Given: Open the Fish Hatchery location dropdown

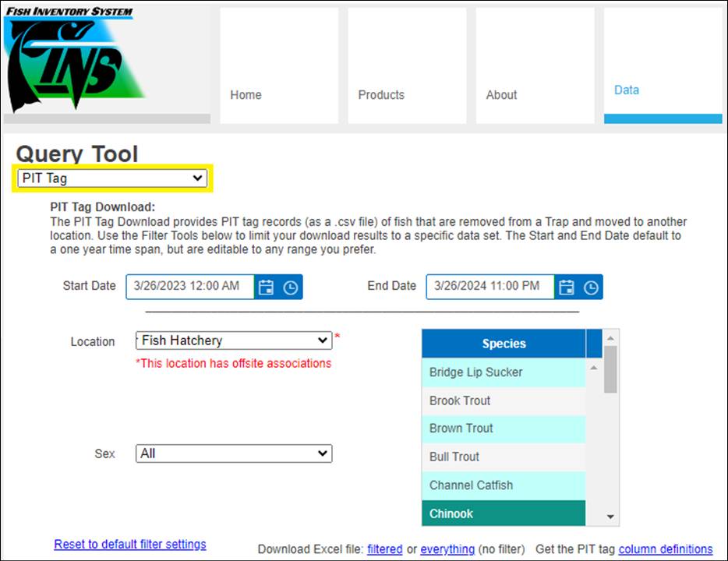Looking at the screenshot, I should pos(234,340).
